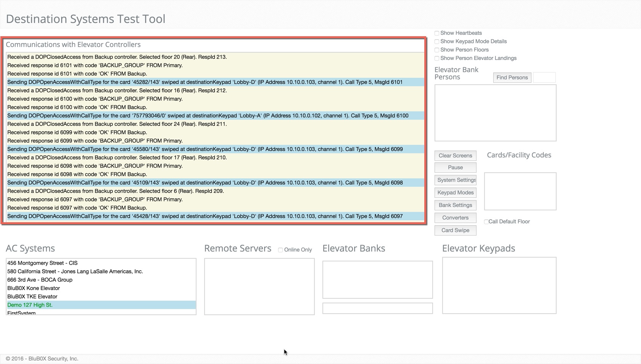The height and width of the screenshot is (364, 641).
Task: Check Show Keypad Mode Details
Action: tap(436, 42)
